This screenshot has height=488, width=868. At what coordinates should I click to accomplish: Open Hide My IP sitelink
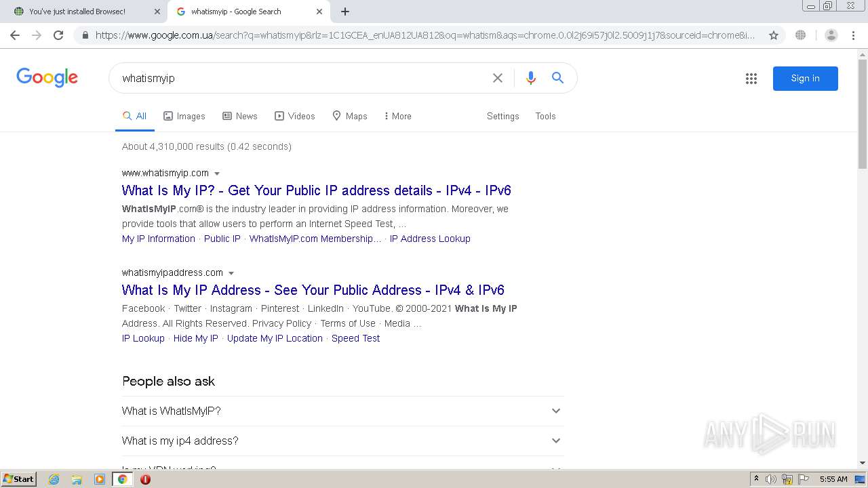click(196, 338)
